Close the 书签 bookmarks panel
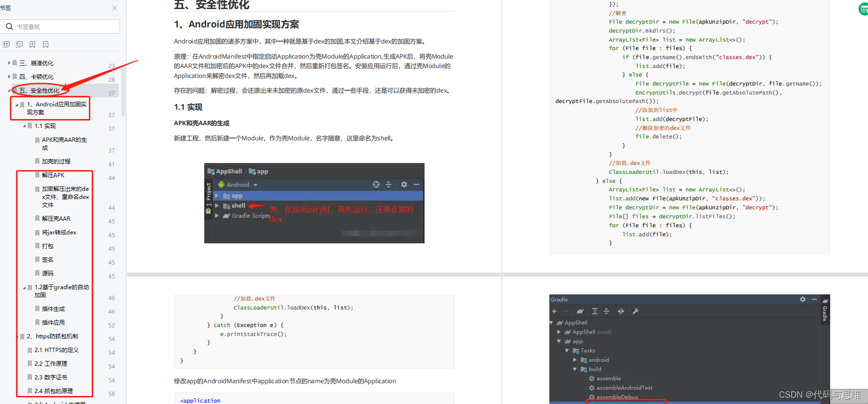The image size is (868, 404). (114, 8)
